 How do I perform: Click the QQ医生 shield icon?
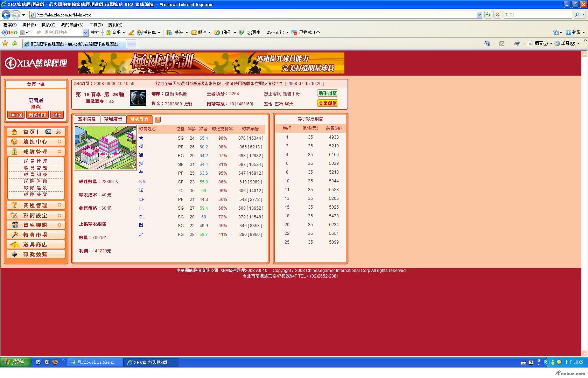point(241,33)
